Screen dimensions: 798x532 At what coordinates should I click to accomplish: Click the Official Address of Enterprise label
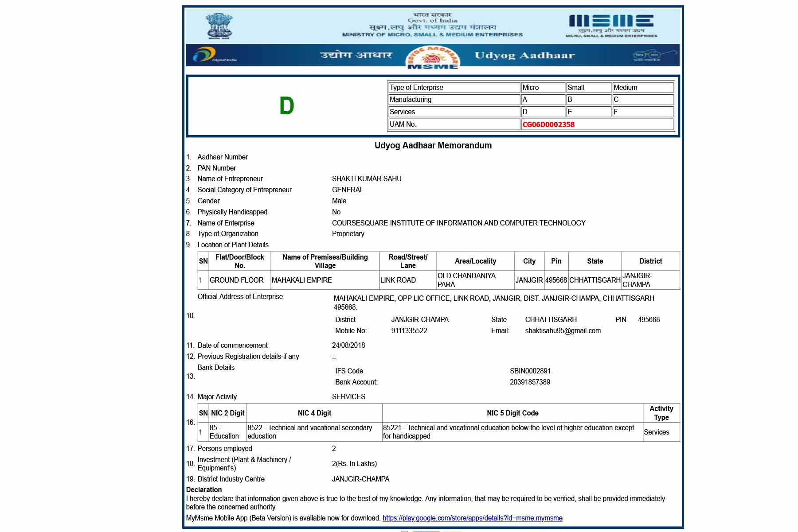tap(240, 296)
